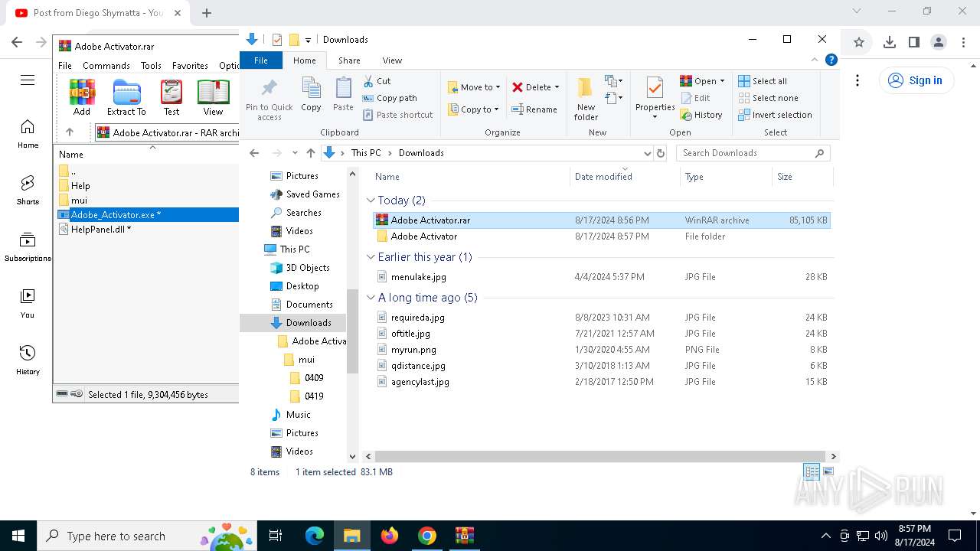Screen dimensions: 980x551
Task: Click the WinRAR Test icon
Action: point(171,97)
